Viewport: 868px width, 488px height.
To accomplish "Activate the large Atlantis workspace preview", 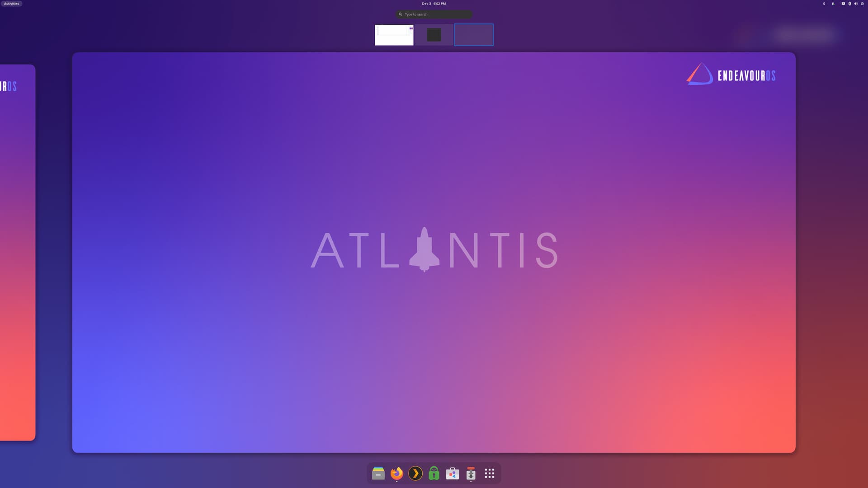I will click(434, 253).
